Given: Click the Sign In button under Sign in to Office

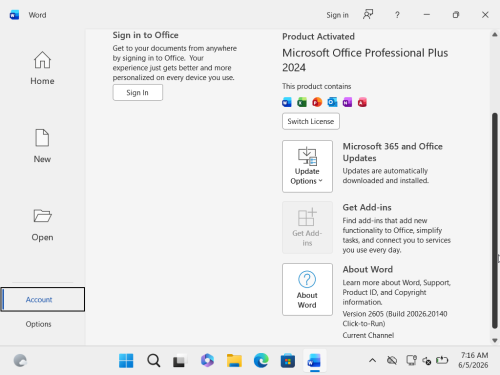Looking at the screenshot, I should click(x=138, y=93).
